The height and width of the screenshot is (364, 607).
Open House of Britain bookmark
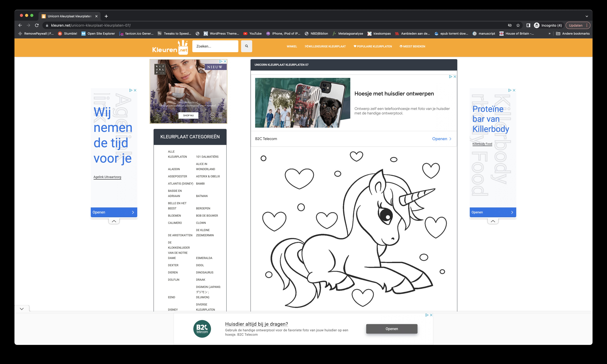coord(517,34)
